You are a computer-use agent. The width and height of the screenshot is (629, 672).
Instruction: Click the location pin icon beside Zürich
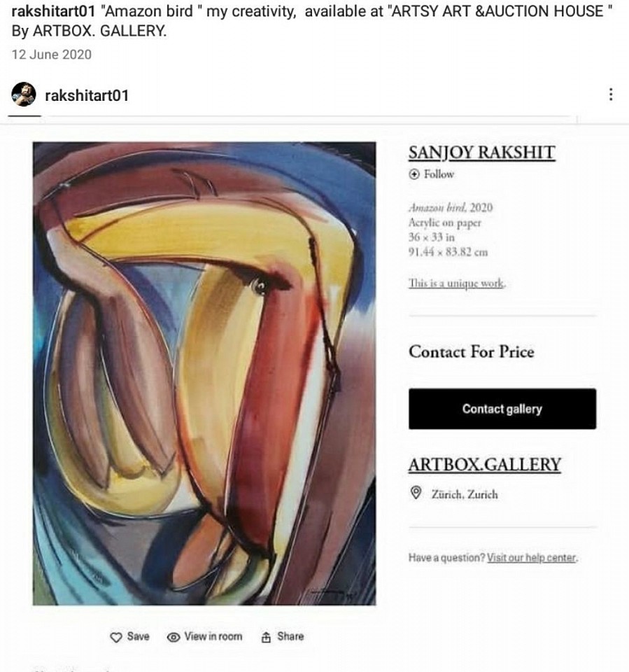pyautogui.click(x=416, y=493)
